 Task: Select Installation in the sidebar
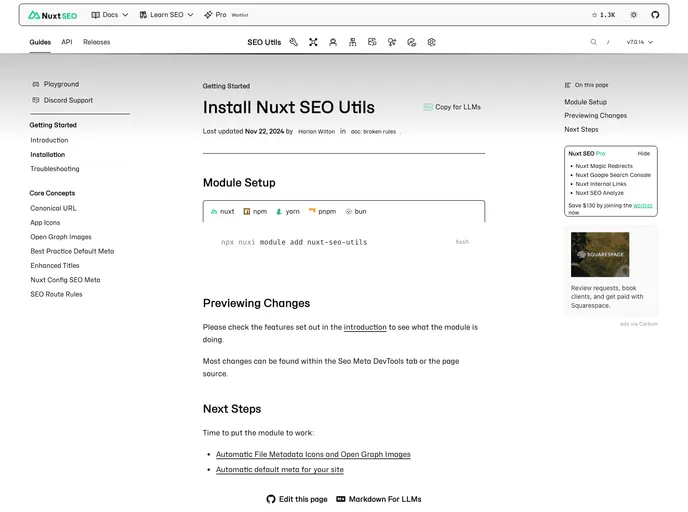[x=47, y=154]
